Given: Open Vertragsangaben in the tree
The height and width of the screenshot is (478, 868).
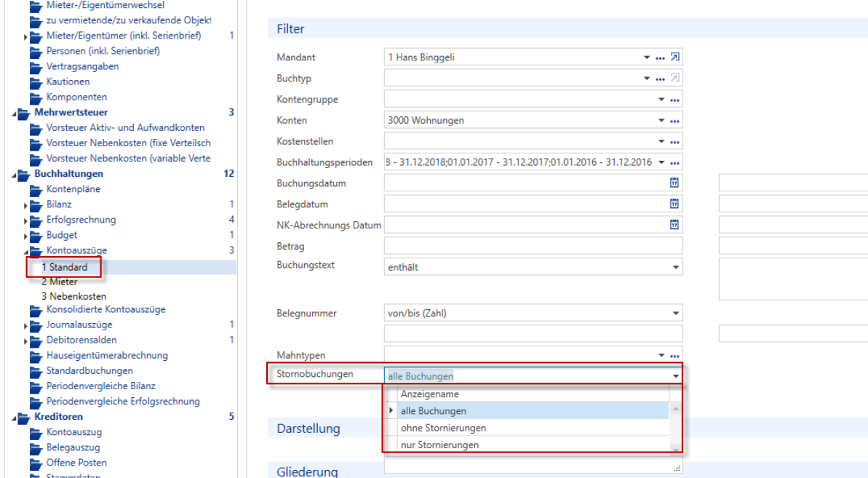Looking at the screenshot, I should [82, 65].
